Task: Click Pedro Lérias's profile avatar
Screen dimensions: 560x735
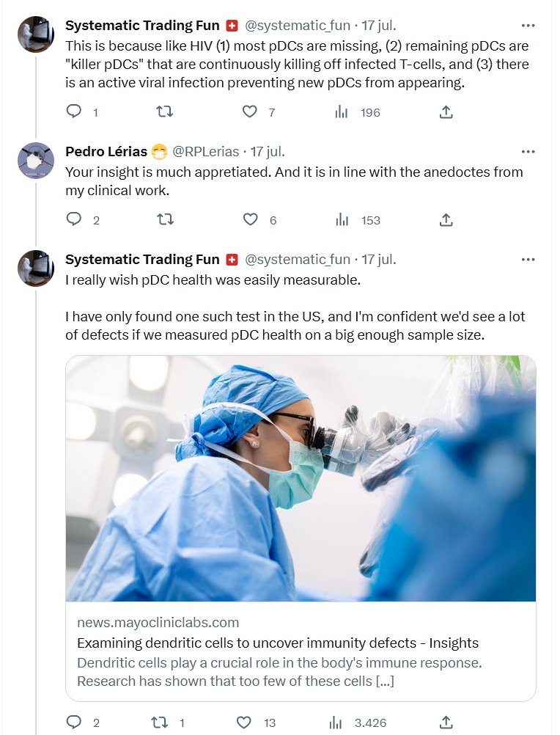Action: (x=36, y=161)
